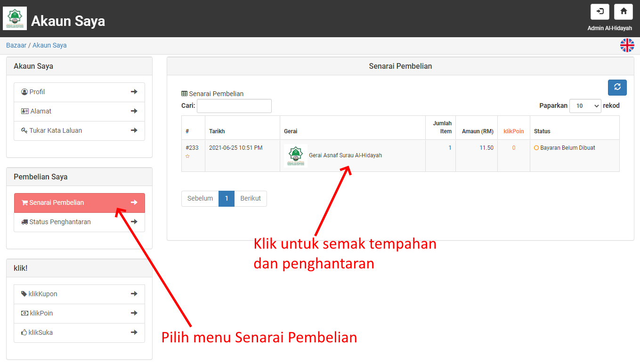Go to Berikut next page

click(251, 199)
